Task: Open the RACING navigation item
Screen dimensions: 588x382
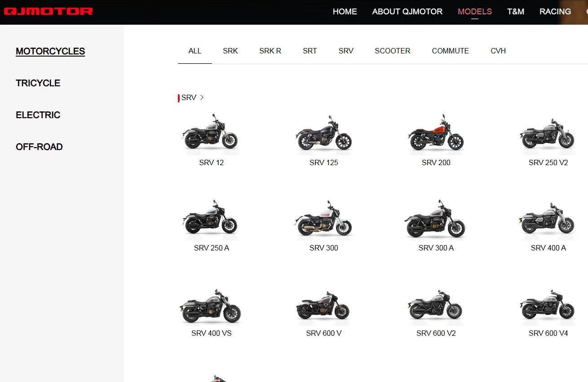Action: click(x=555, y=12)
